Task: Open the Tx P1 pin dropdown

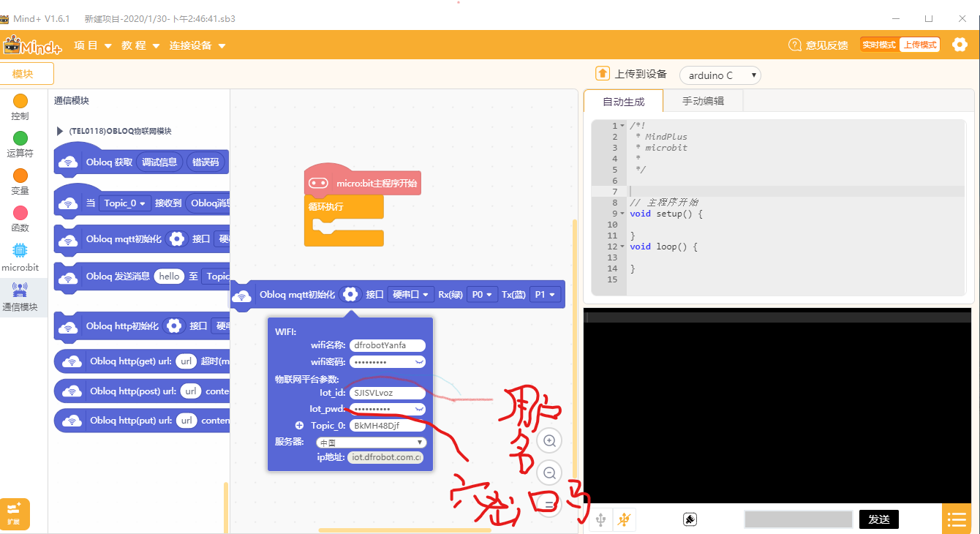Action: 546,294
